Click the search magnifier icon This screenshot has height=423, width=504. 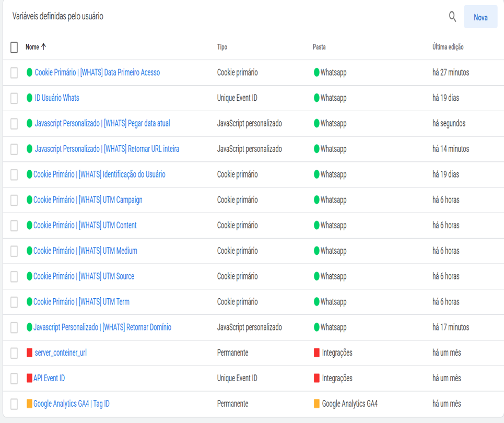click(452, 17)
